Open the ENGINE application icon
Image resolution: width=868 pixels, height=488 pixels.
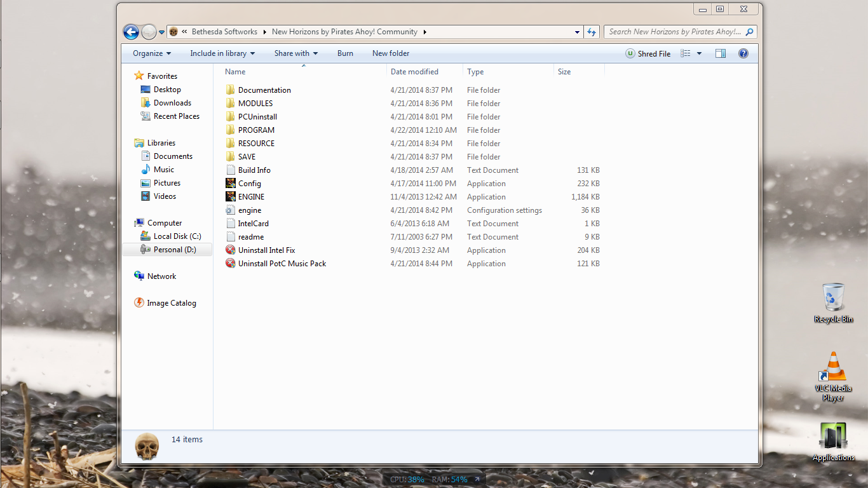point(231,197)
